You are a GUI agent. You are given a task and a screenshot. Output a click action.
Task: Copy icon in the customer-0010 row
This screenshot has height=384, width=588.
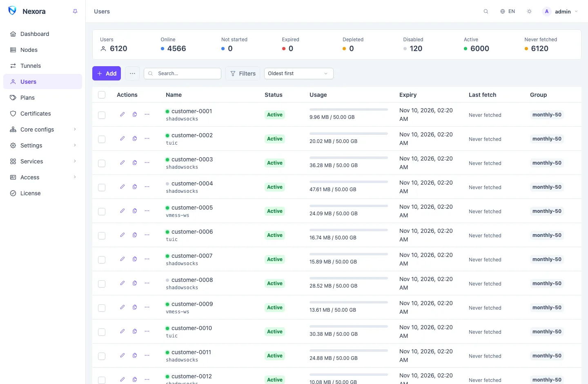[x=135, y=331]
